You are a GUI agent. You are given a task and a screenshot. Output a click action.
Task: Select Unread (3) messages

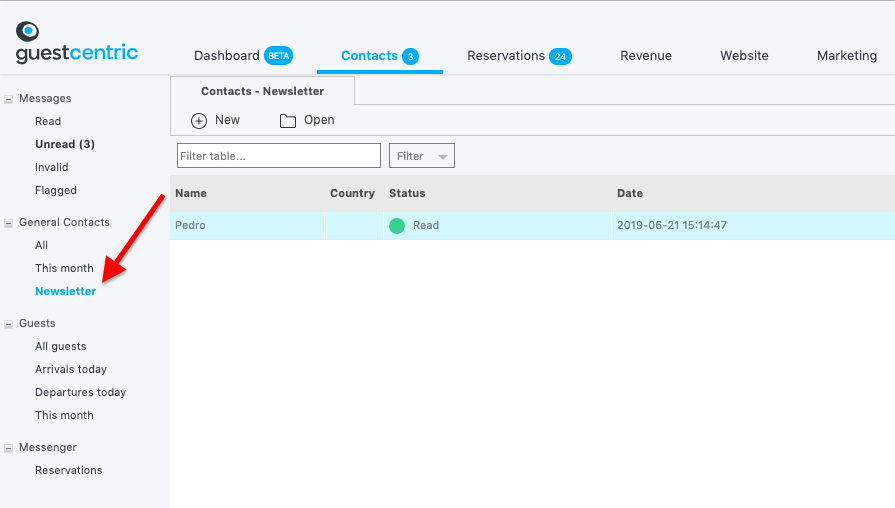tap(65, 144)
